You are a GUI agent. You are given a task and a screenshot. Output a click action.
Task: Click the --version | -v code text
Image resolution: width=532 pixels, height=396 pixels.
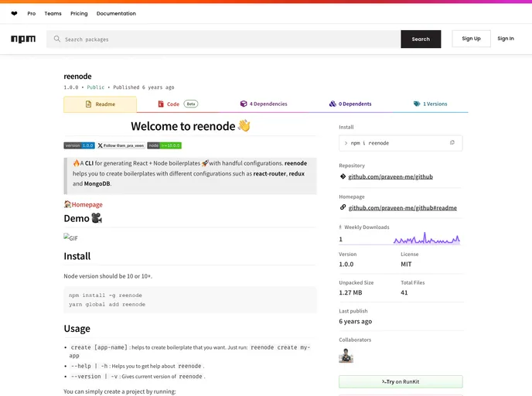coord(94,377)
